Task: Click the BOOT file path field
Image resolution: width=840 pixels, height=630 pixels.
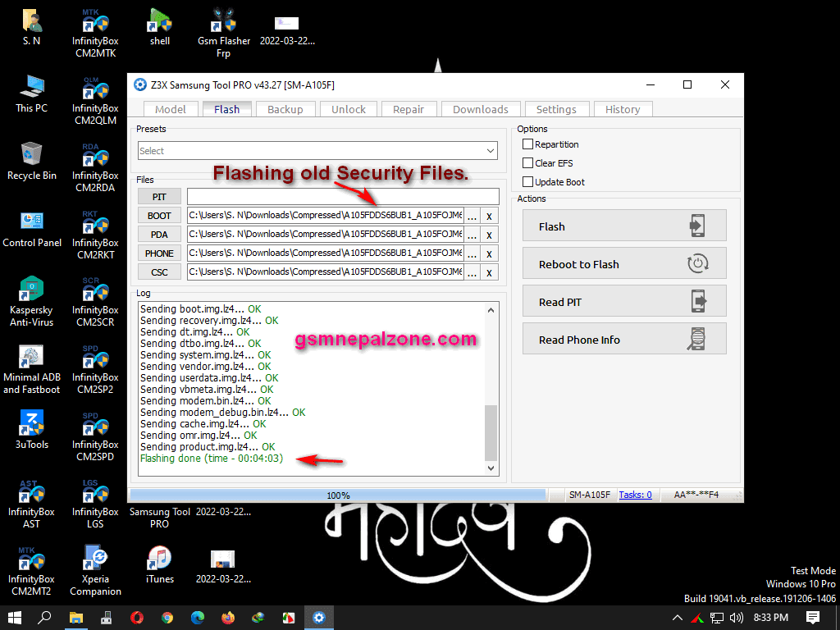Action: pos(325,216)
